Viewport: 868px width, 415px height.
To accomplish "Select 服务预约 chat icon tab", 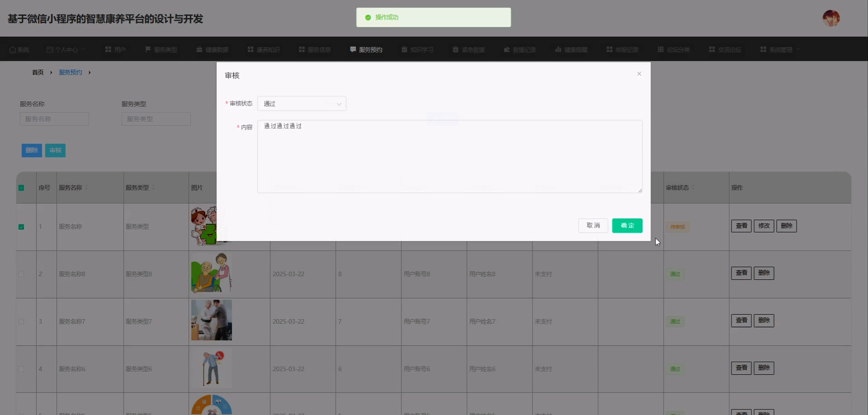I will 353,50.
